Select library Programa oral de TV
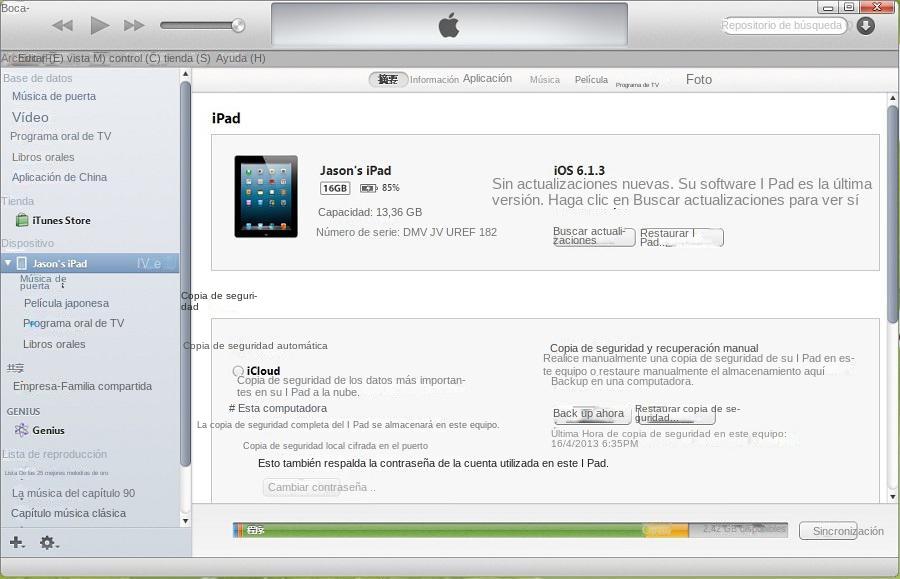Viewport: 900px width, 579px height. coord(60,137)
